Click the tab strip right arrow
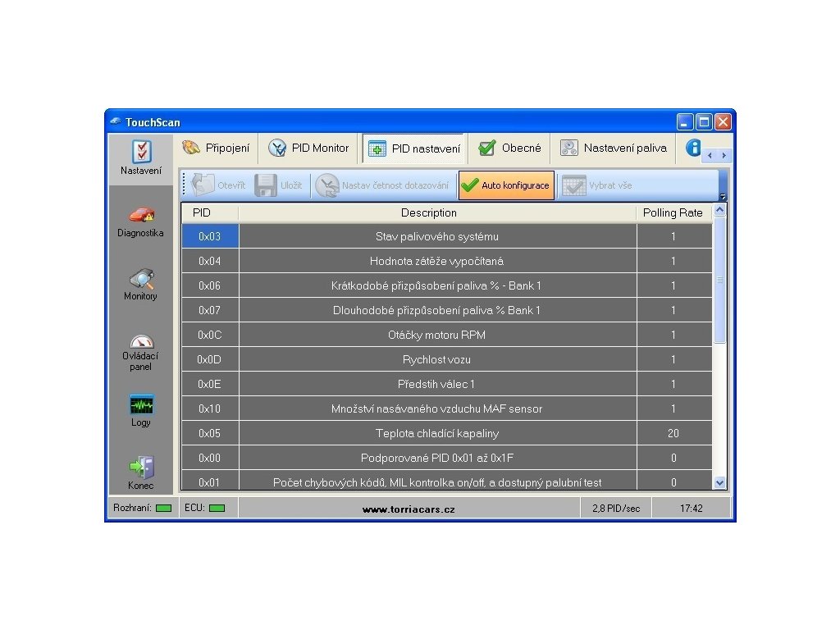 click(724, 155)
